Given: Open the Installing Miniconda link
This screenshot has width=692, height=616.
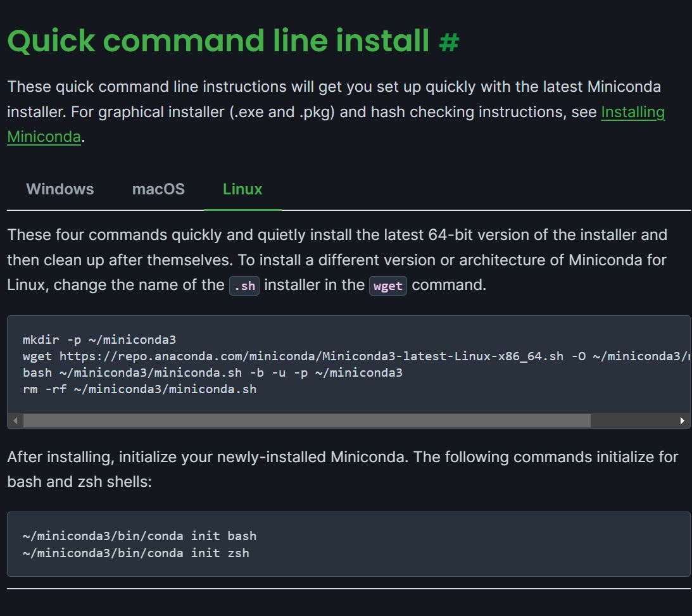Looking at the screenshot, I should pos(632,112).
